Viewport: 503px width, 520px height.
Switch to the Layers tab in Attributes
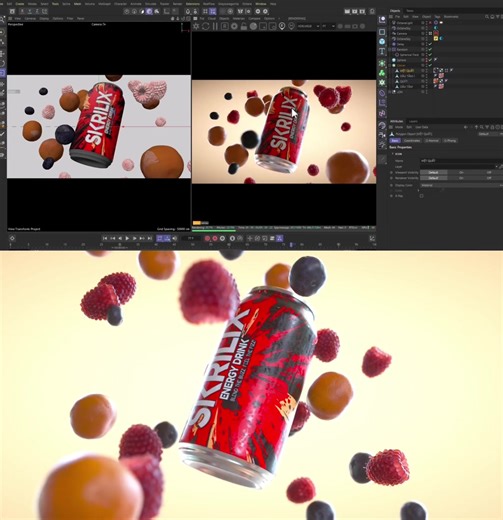[413, 121]
